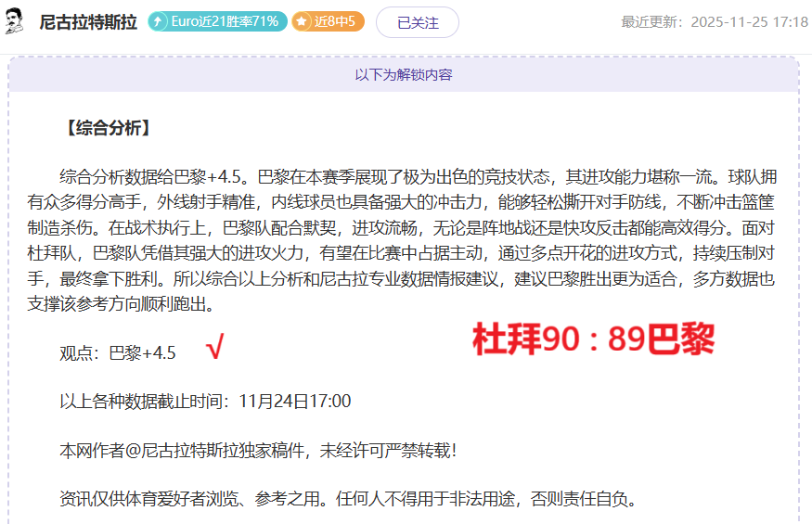Screen dimensions: 812x524
Task: Select the Euro近21胜率71% badge text
Action: (225, 21)
